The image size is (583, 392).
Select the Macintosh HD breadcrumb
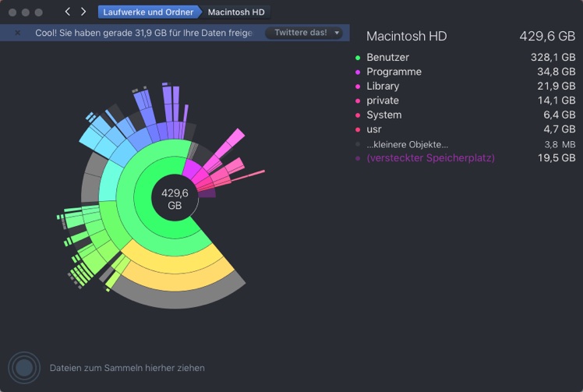pyautogui.click(x=236, y=12)
